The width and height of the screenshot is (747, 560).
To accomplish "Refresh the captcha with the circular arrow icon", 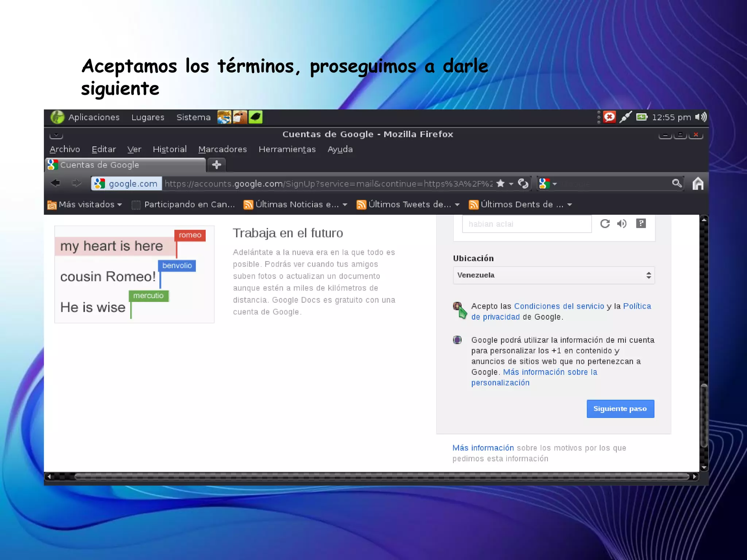I will point(605,223).
